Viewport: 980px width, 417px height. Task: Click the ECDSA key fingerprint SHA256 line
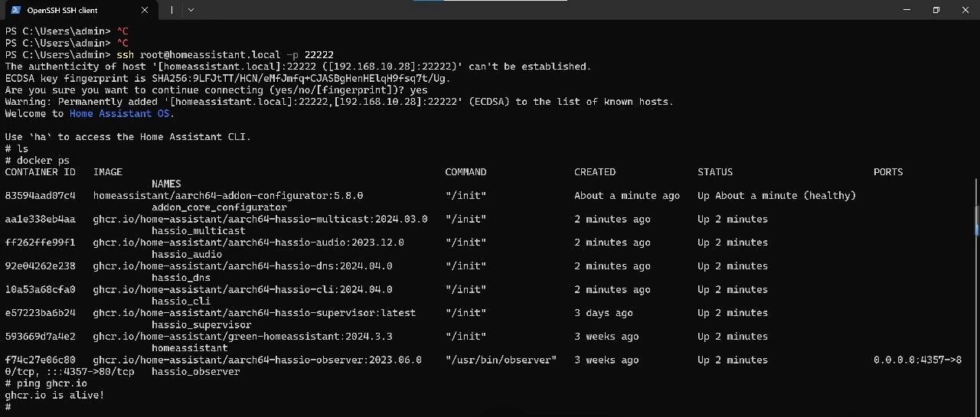(x=228, y=79)
